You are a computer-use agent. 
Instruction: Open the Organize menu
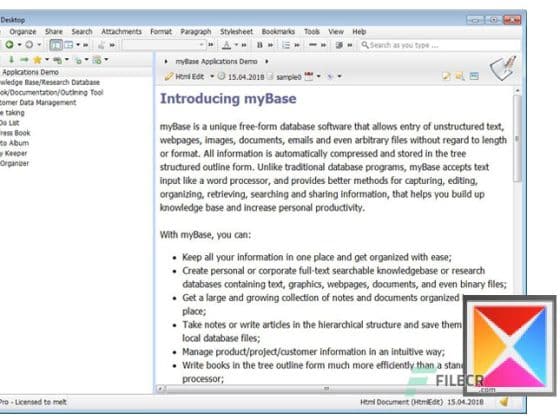(x=23, y=32)
